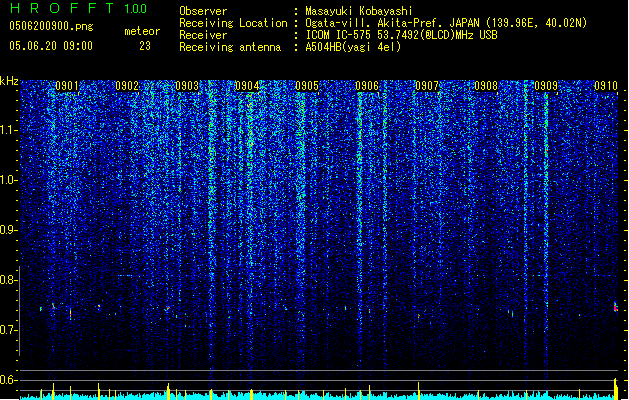Image resolution: width=629 pixels, height=400 pixels.
Task: Click the 1.0 frequency axis label
Action: click(x=8, y=181)
